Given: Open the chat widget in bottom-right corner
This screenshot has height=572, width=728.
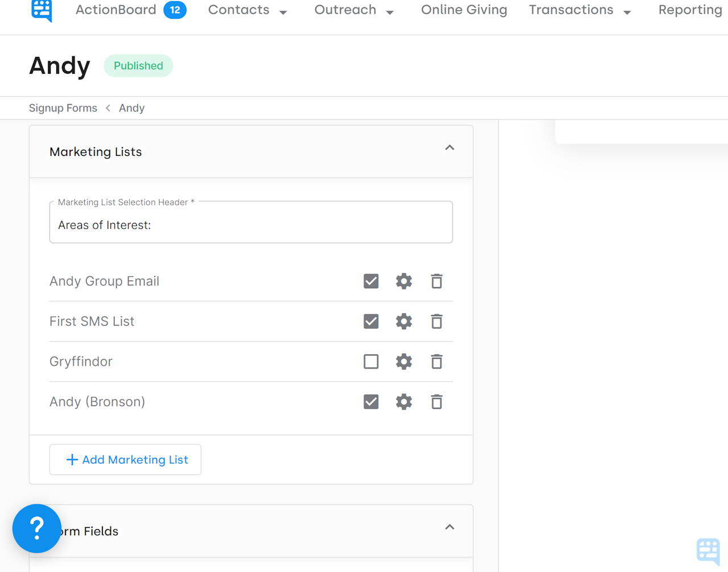Looking at the screenshot, I should point(708,551).
